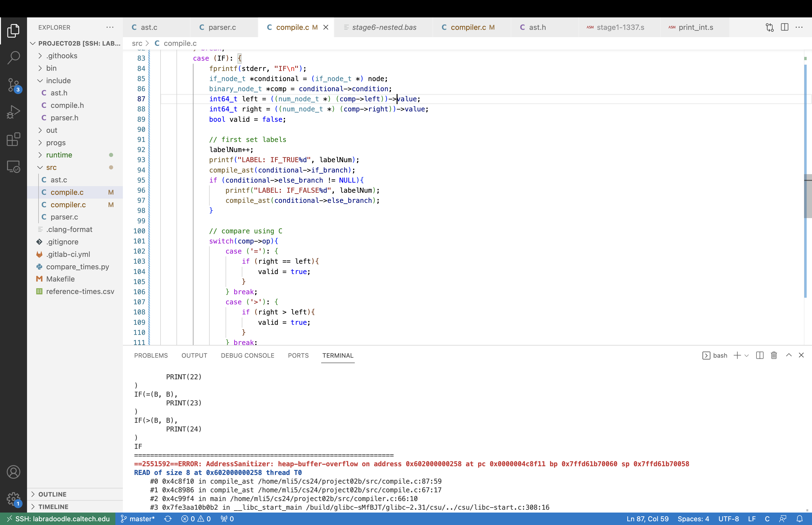Open the Run and Debug view
Viewport: 812px width, 525px height.
13,112
